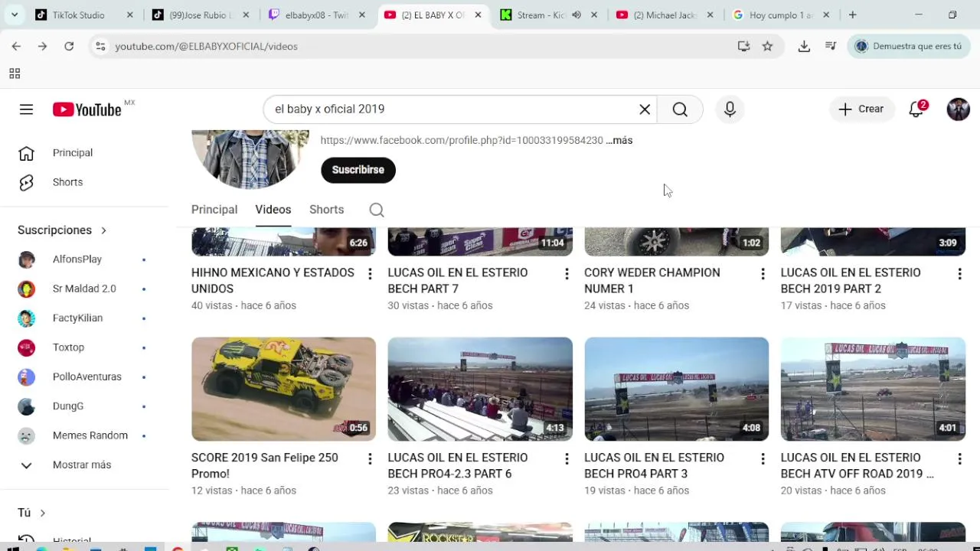Open options for BECH 2019 PART 2

pos(959,274)
